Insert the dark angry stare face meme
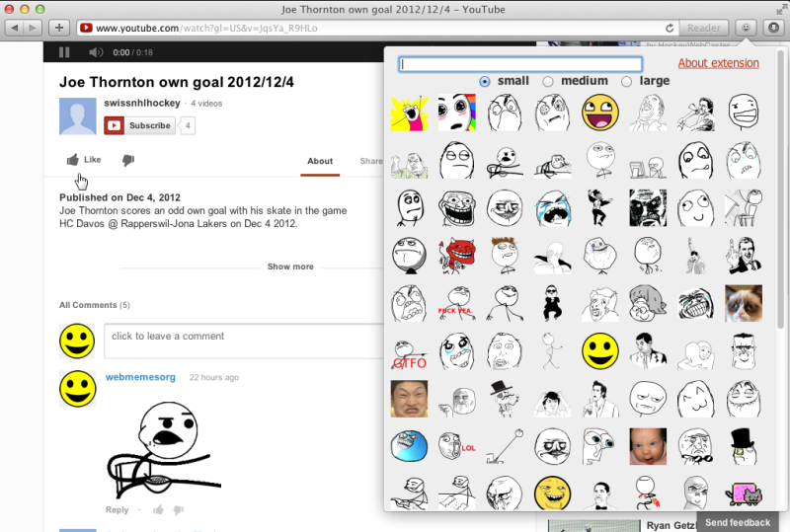Image resolution: width=790 pixels, height=532 pixels. (648, 208)
